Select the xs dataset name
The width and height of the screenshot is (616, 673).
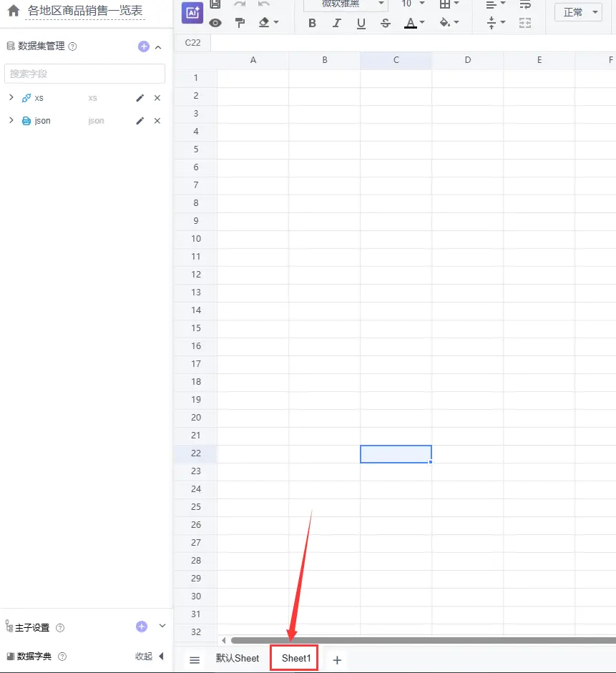coord(39,98)
